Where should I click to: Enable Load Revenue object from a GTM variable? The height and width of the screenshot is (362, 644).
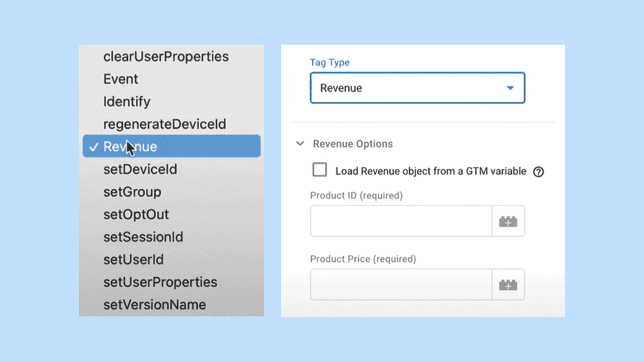(x=319, y=170)
